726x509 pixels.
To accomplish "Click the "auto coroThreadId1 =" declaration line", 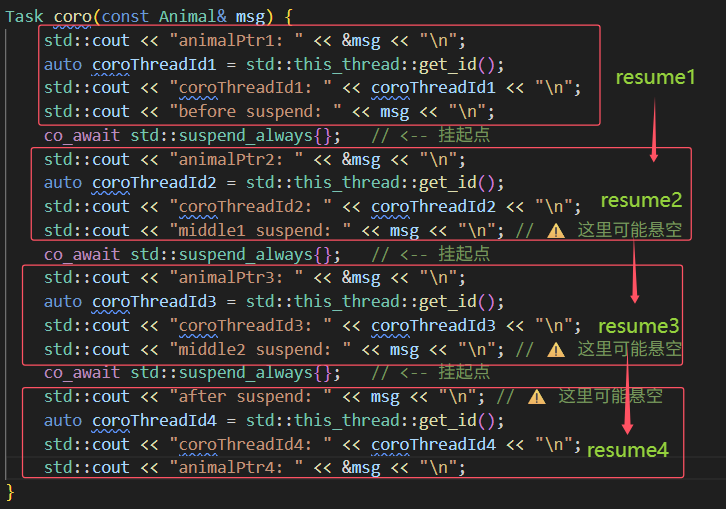I will tap(274, 64).
